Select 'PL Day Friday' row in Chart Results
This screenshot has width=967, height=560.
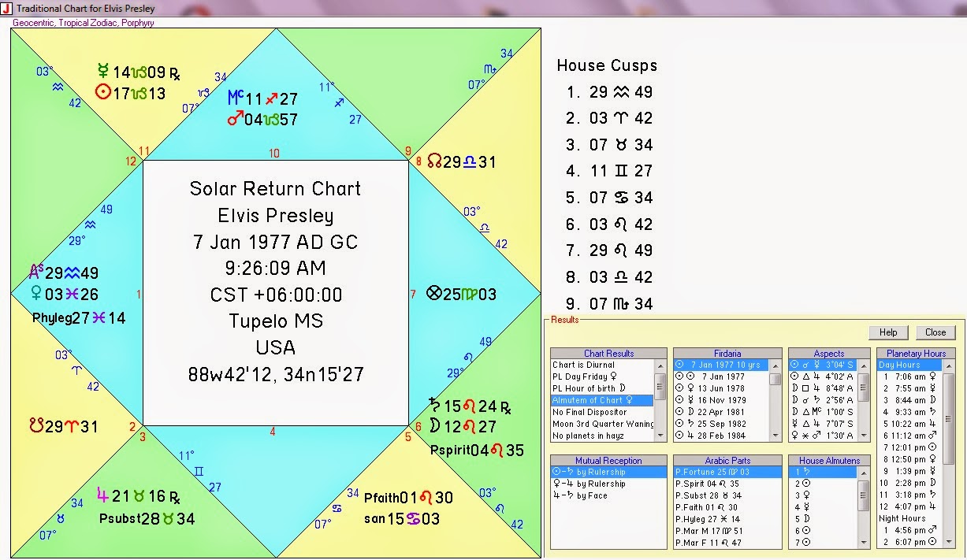pyautogui.click(x=602, y=377)
